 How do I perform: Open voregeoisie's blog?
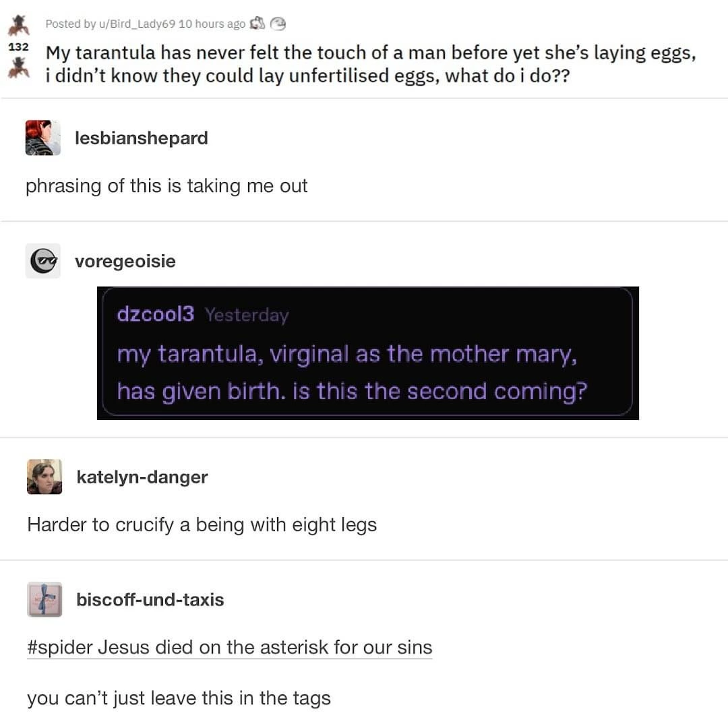tap(125, 262)
